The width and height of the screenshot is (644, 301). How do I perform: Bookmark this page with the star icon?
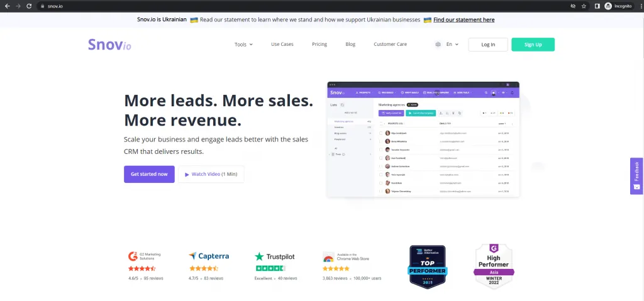tap(584, 6)
